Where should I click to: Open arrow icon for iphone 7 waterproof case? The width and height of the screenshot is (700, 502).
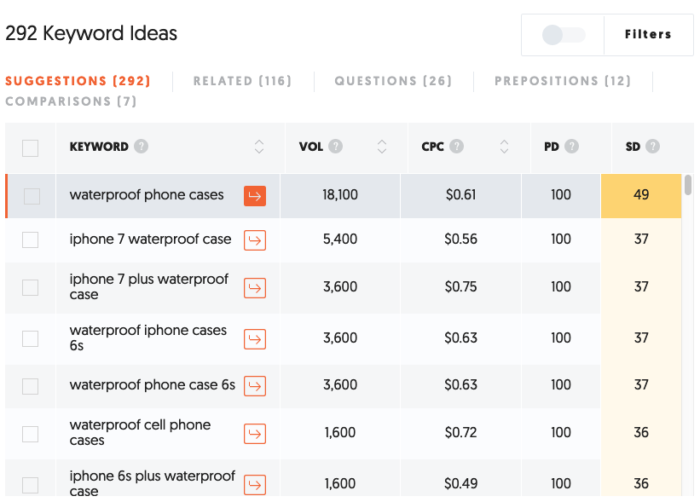click(x=255, y=240)
